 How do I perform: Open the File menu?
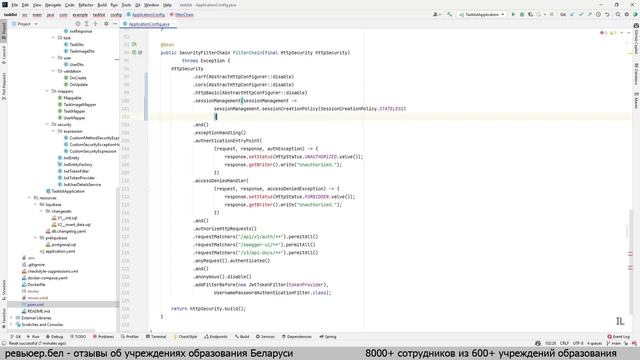click(x=15, y=5)
